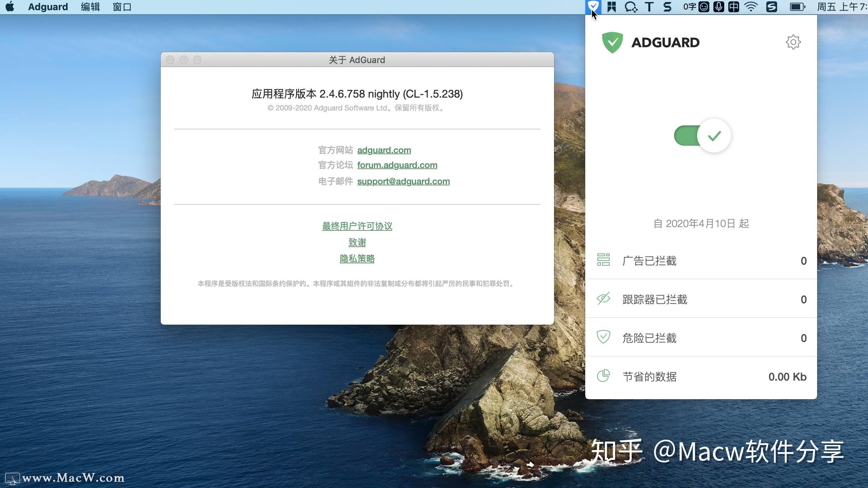Open 隐私策略 privacy policy link
This screenshot has width=868, height=488.
coord(357,259)
